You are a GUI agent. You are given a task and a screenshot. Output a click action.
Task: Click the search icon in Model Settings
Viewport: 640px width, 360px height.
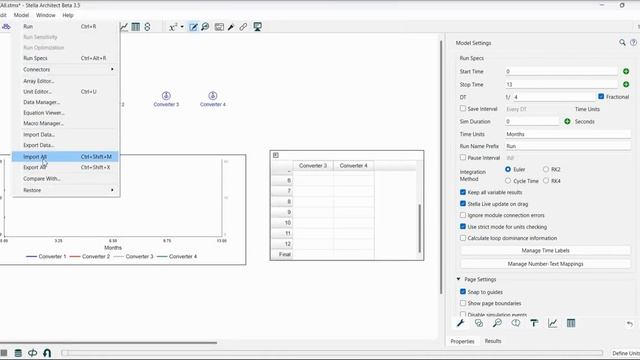click(x=622, y=42)
